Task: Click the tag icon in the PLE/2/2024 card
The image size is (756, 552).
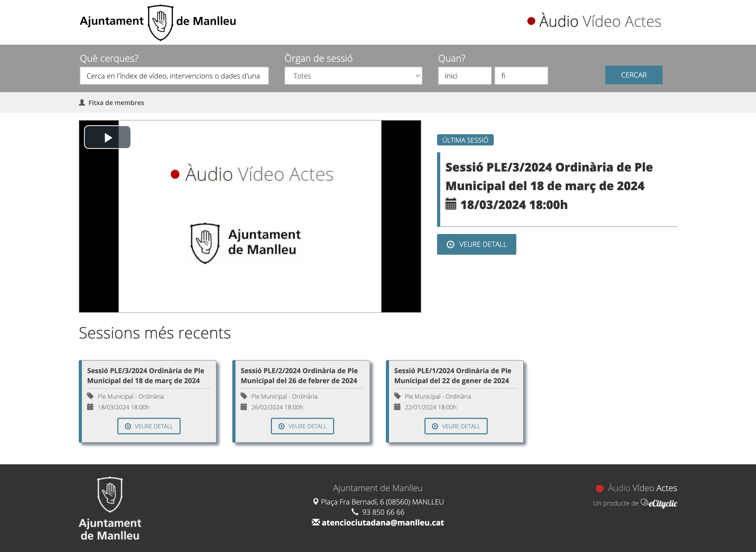Action: (244, 396)
